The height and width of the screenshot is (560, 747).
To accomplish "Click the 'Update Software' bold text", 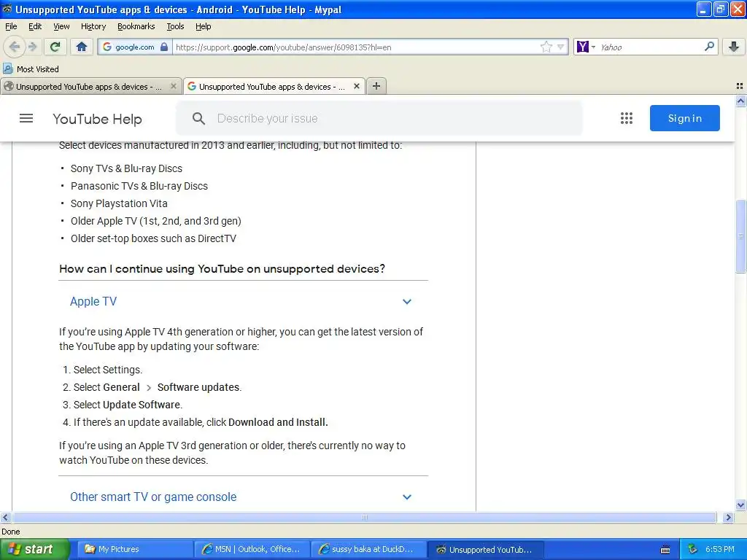I will coord(142,405).
